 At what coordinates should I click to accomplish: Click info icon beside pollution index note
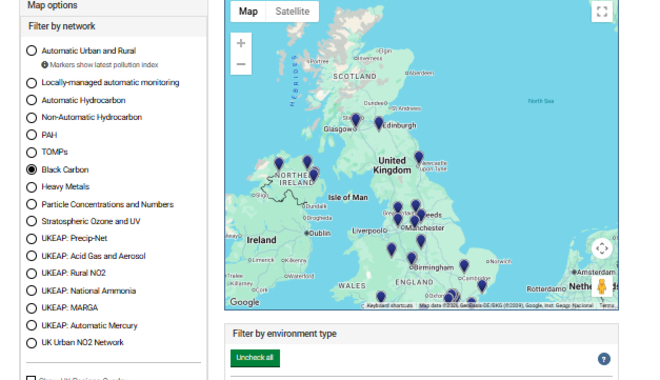point(45,65)
